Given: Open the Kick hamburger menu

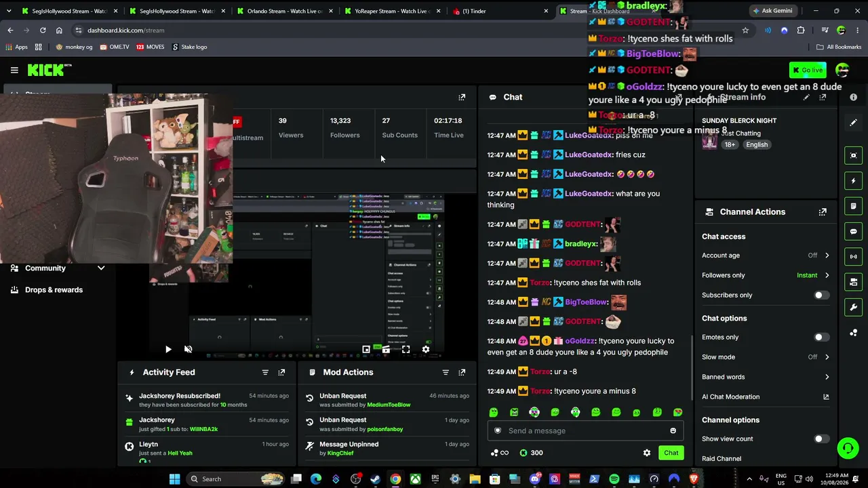Looking at the screenshot, I should [x=14, y=70].
